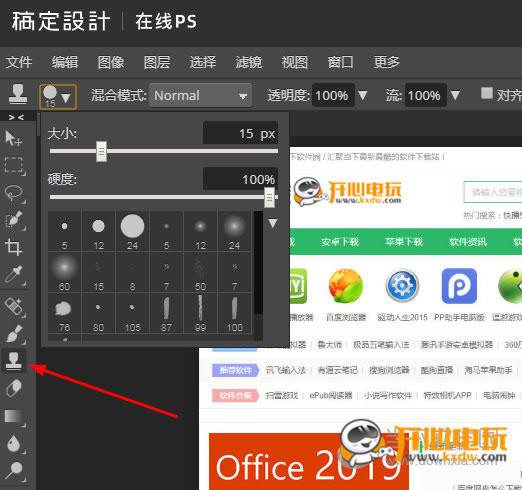Screen dimensions: 522x490
Task: Expand the 透明度 opacity arrow
Action: point(363,95)
